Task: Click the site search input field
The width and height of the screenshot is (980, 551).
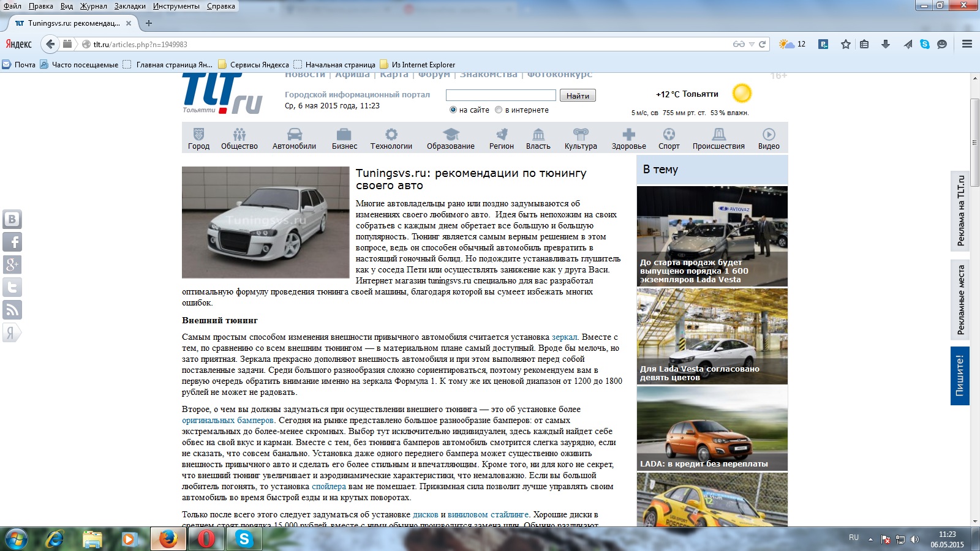Action: click(x=501, y=95)
